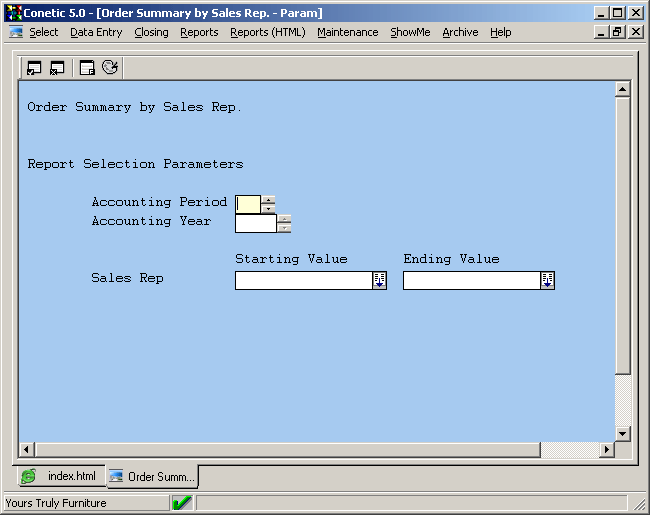Open the Reports (HTML) menu
The width and height of the screenshot is (650, 515).
(x=267, y=32)
